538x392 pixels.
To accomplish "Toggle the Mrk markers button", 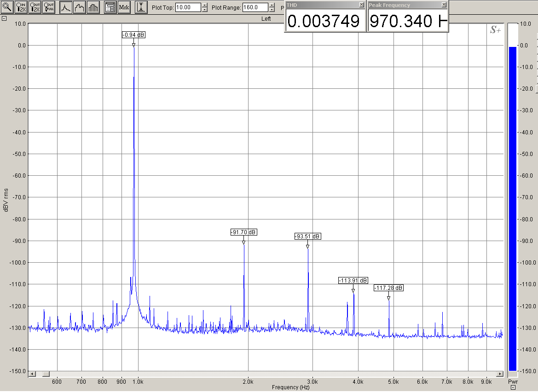I will pyautogui.click(x=124, y=7).
